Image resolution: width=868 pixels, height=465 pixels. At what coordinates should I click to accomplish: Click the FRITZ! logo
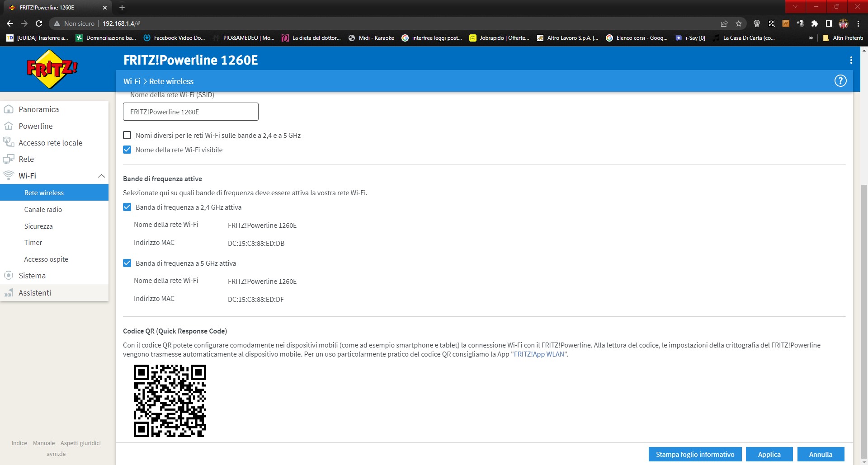pos(52,69)
